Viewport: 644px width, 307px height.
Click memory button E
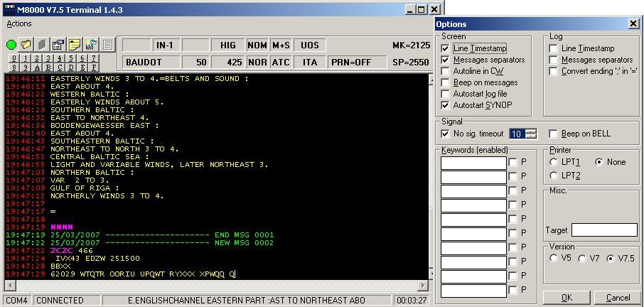(x=82, y=68)
